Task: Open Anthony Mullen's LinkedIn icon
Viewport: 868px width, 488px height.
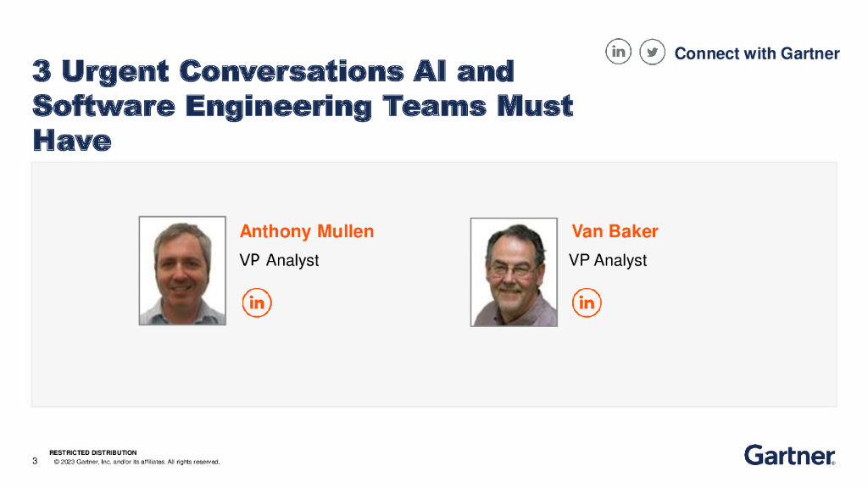Action: pos(256,302)
